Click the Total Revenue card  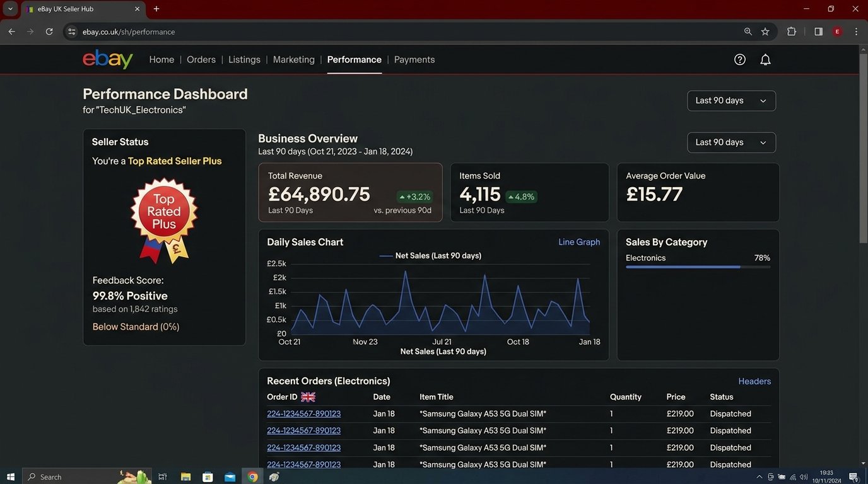[350, 193]
